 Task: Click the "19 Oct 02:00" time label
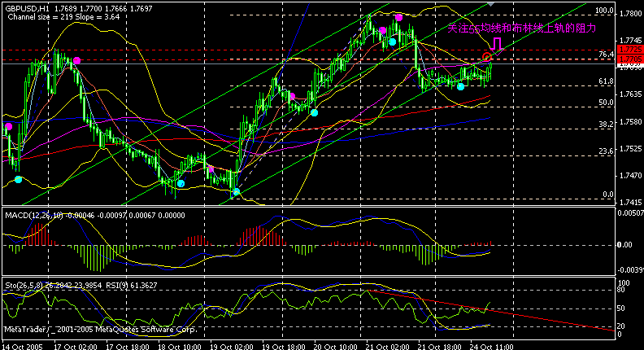coord(232,347)
